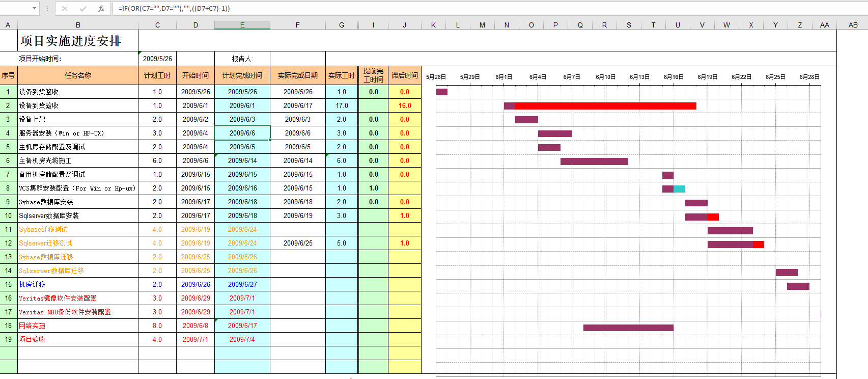Select the early-finish value 1.0 in row 8
Viewport: 868px width, 379px height.
tap(373, 188)
